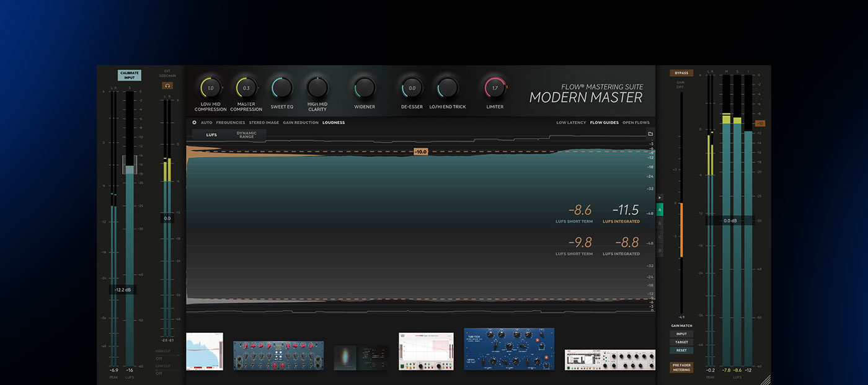Click the orange -10 output target tag
The width and height of the screenshot is (868, 385).
(x=760, y=123)
